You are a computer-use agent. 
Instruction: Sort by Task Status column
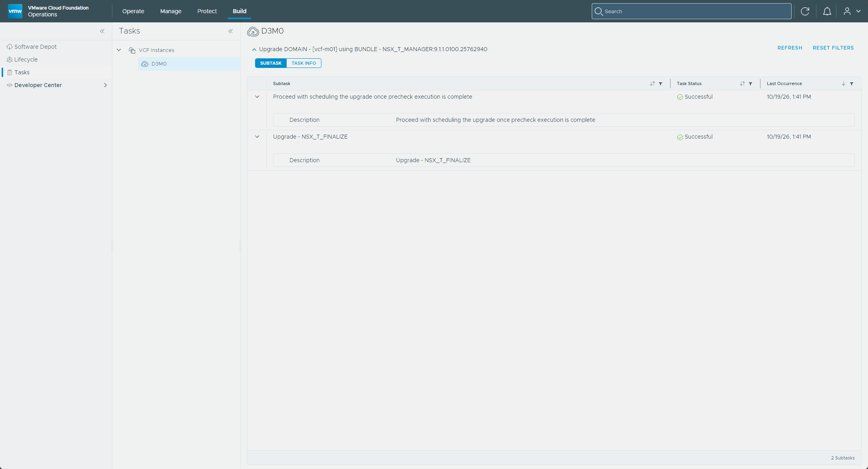tap(742, 83)
